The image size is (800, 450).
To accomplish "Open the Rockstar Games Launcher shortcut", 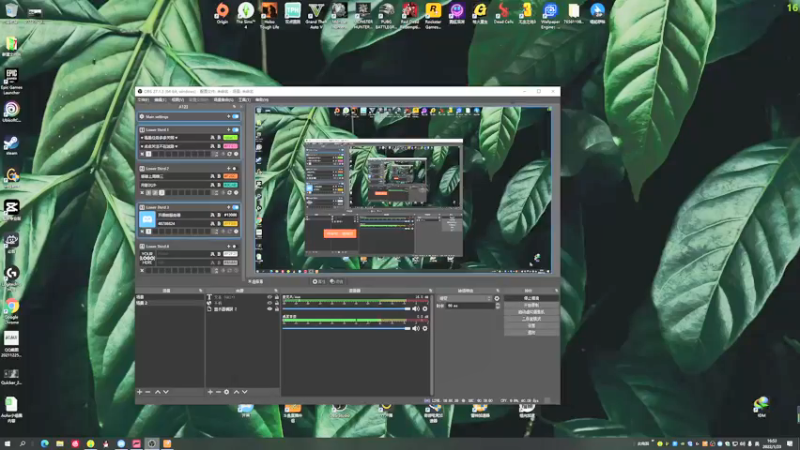I will 433,14.
